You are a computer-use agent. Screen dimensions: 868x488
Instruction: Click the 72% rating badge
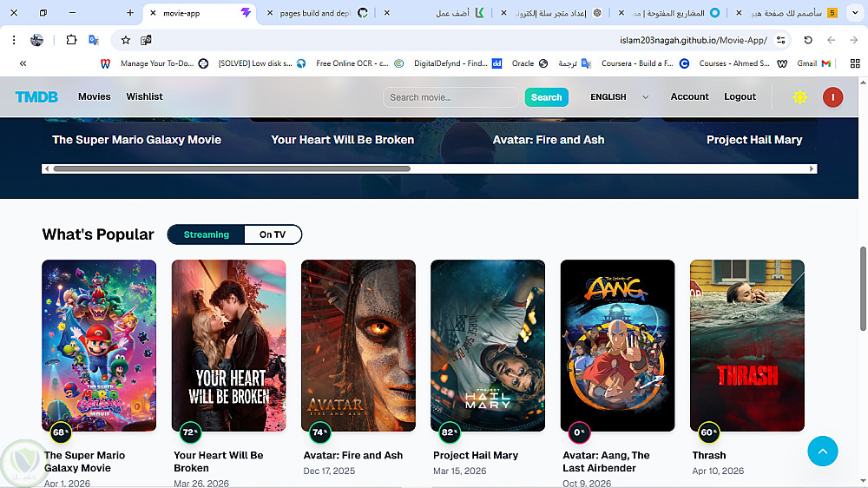point(190,432)
